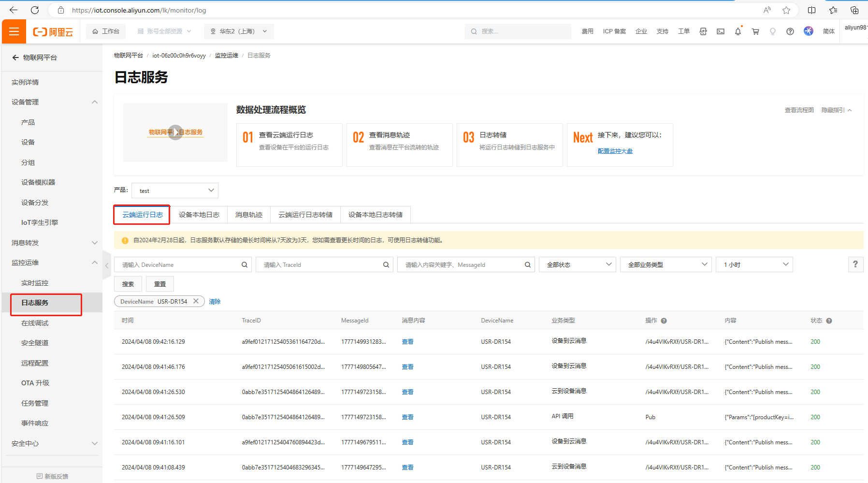Image resolution: width=868 pixels, height=483 pixels.
Task: Open the shopping cart icon
Action: click(755, 31)
